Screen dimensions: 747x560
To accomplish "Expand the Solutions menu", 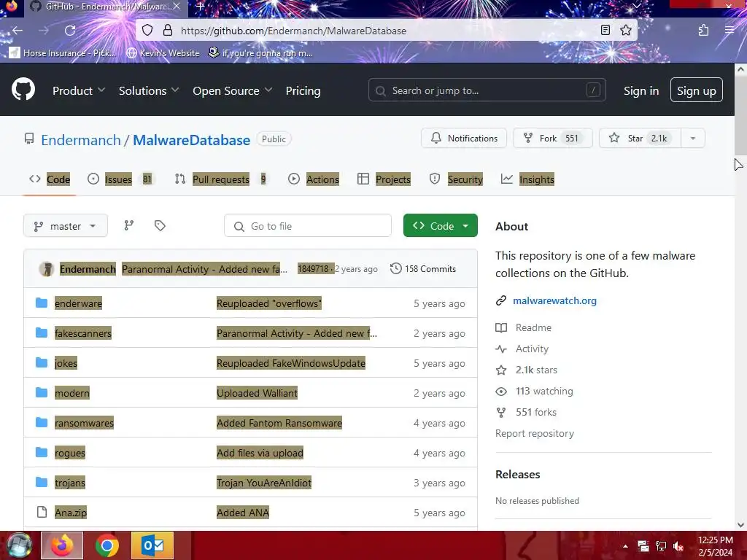I will click(x=149, y=90).
